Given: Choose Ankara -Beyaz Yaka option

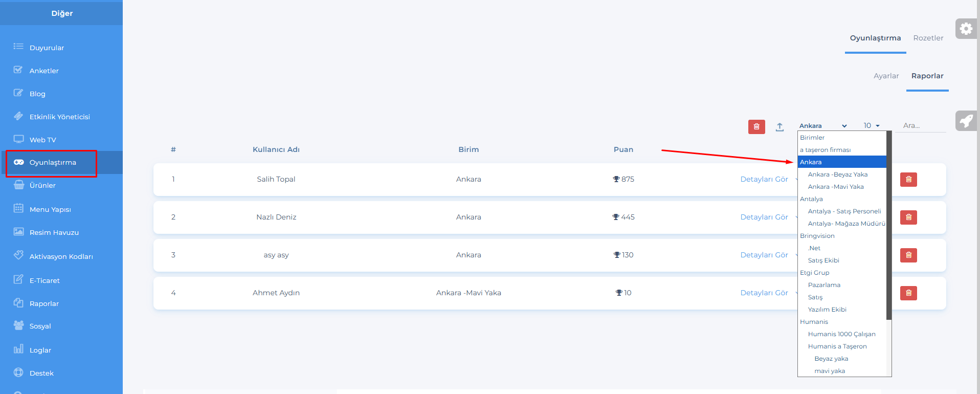Looking at the screenshot, I should pos(837,174).
